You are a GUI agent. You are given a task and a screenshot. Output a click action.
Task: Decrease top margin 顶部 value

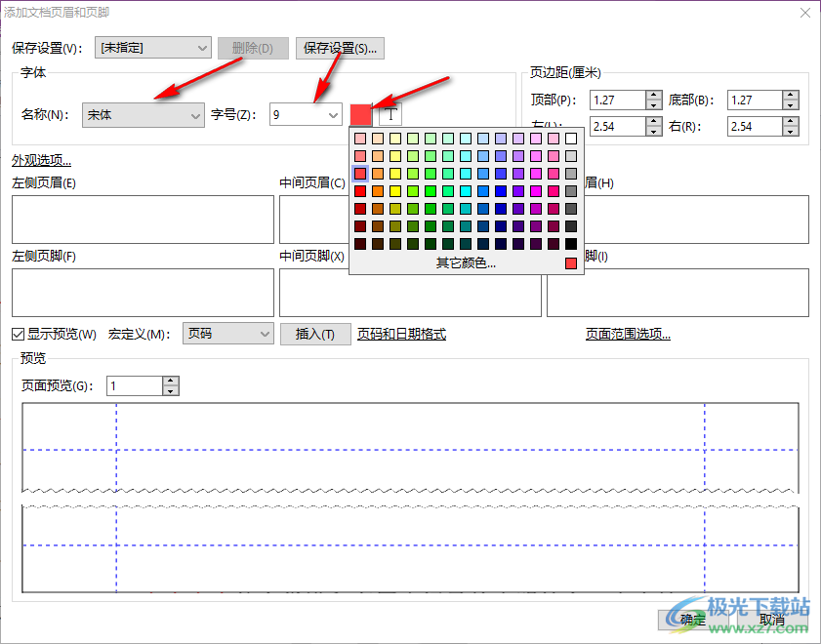pos(653,105)
